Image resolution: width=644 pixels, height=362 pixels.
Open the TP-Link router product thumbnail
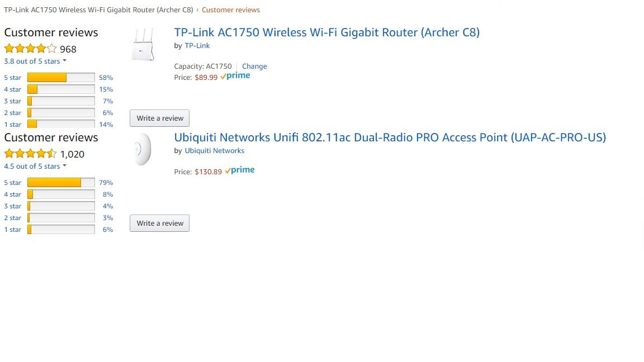[143, 45]
